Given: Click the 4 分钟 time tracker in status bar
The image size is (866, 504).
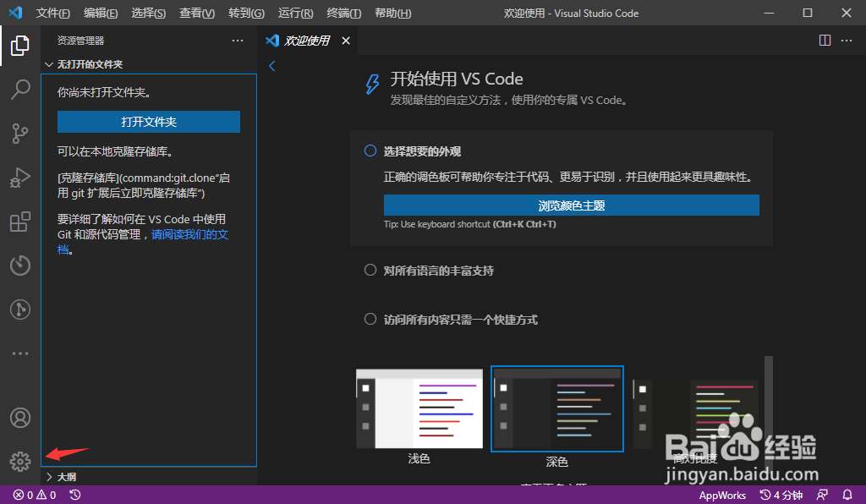Looking at the screenshot, I should (x=781, y=496).
